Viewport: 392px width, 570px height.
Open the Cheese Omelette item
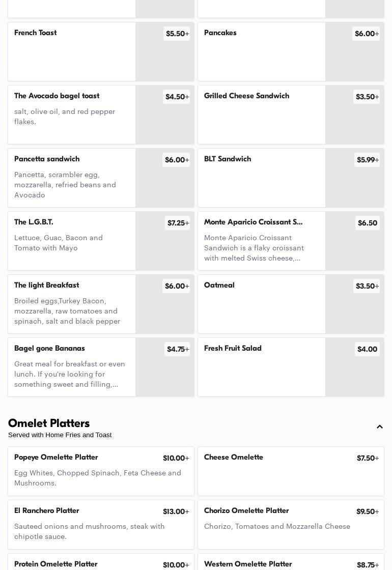pyautogui.click(x=290, y=471)
